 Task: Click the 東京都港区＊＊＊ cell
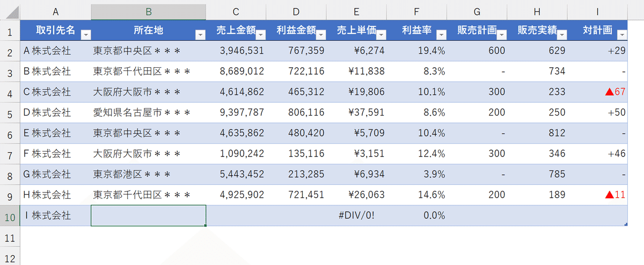pos(149,175)
